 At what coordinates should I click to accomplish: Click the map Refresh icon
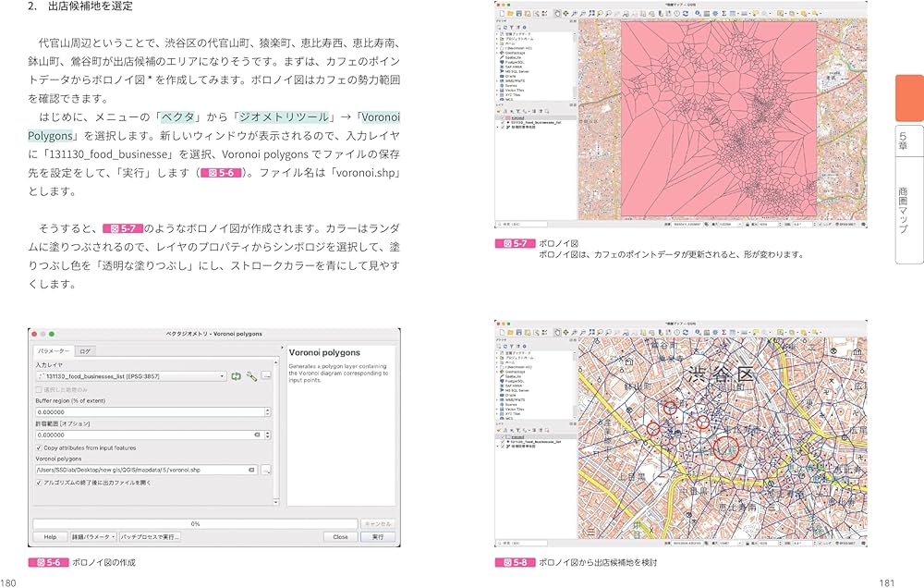[x=686, y=12]
